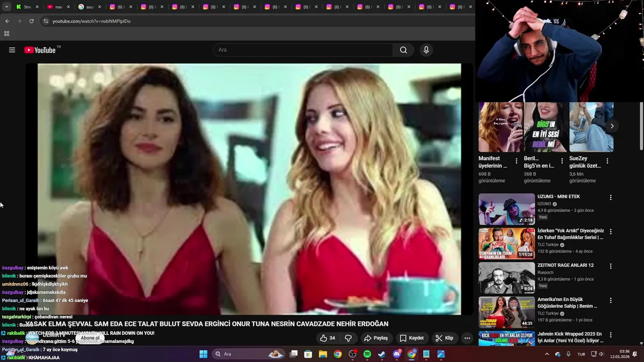644x362 pixels.
Task: Open options menu for 'Amerika'nın En Büyük' video
Action: click(x=611, y=300)
